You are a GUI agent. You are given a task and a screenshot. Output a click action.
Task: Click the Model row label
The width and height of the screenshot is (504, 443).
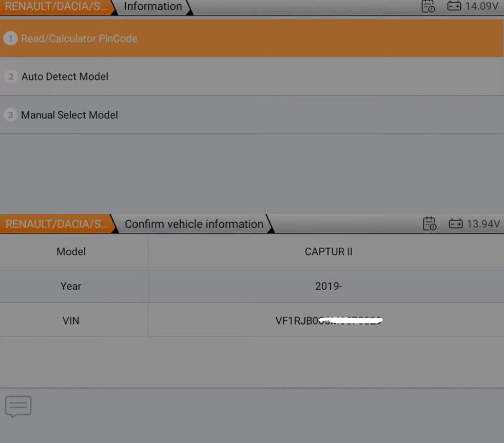pyautogui.click(x=71, y=252)
